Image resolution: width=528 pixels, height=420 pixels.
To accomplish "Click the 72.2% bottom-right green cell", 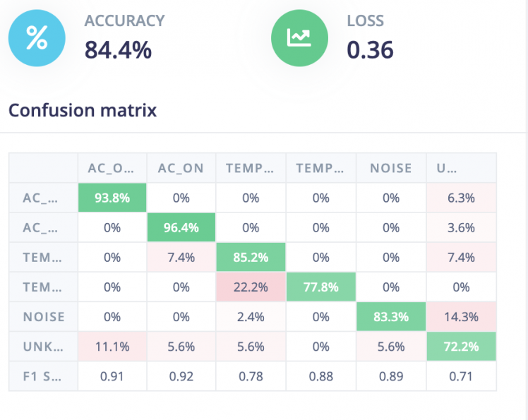I will (x=461, y=347).
